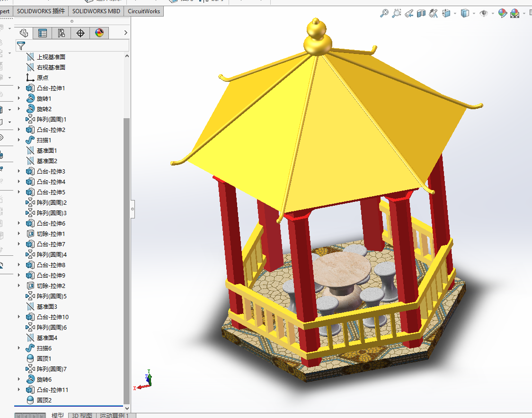Open the 3D 视图 bottom tab
Screen dimensions: 532x418
coord(82,415)
